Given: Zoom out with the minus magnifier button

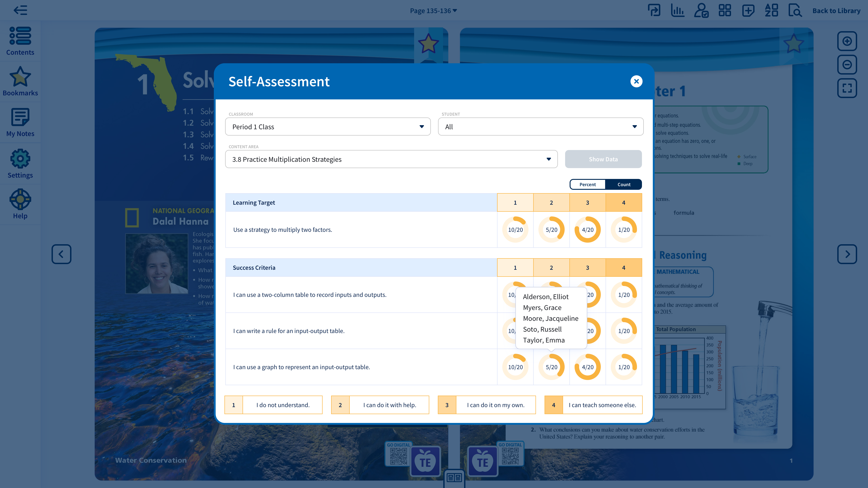Looking at the screenshot, I should (x=847, y=65).
